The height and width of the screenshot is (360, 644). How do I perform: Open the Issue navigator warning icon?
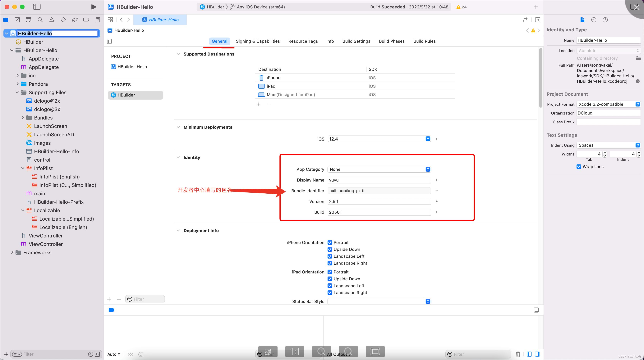(x=52, y=20)
